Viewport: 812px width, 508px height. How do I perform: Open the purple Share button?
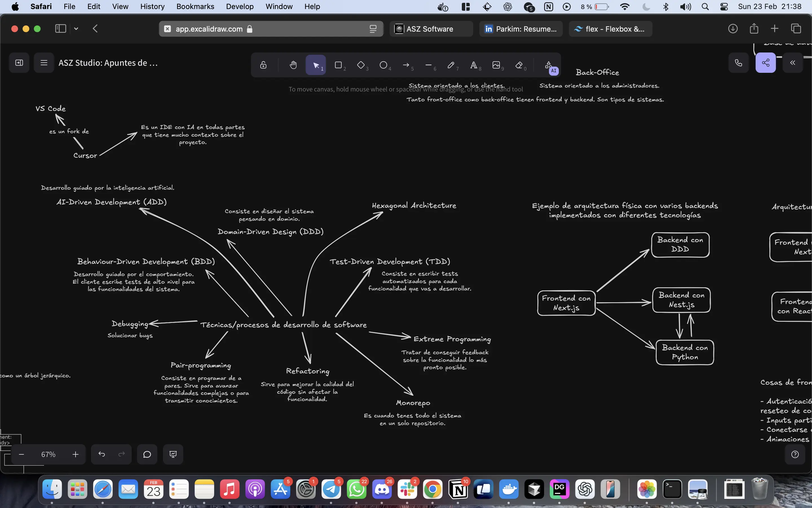766,63
